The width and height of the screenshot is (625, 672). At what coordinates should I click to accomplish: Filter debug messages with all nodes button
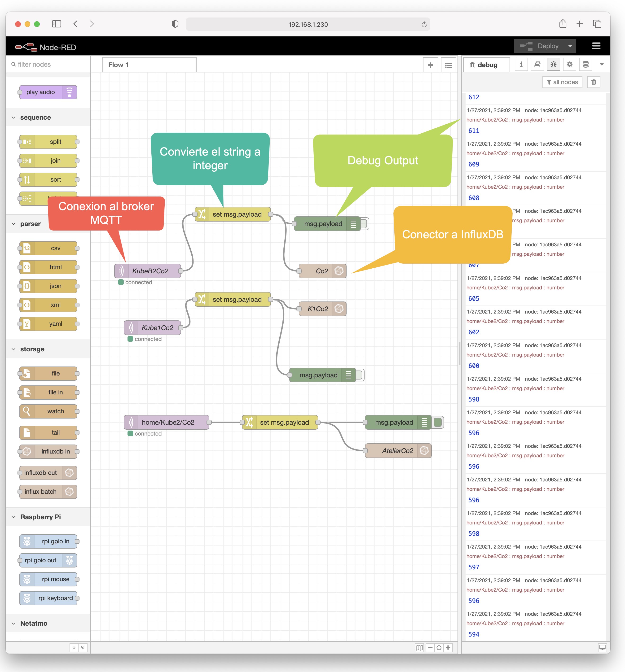pyautogui.click(x=562, y=82)
